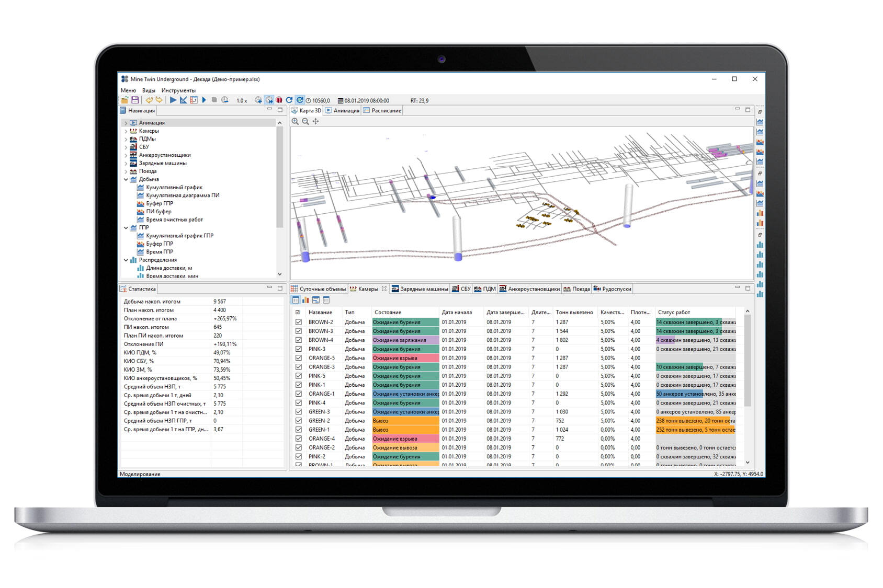Collapse the Добыча tree node
This screenshot has width=883, height=588.
point(126,179)
